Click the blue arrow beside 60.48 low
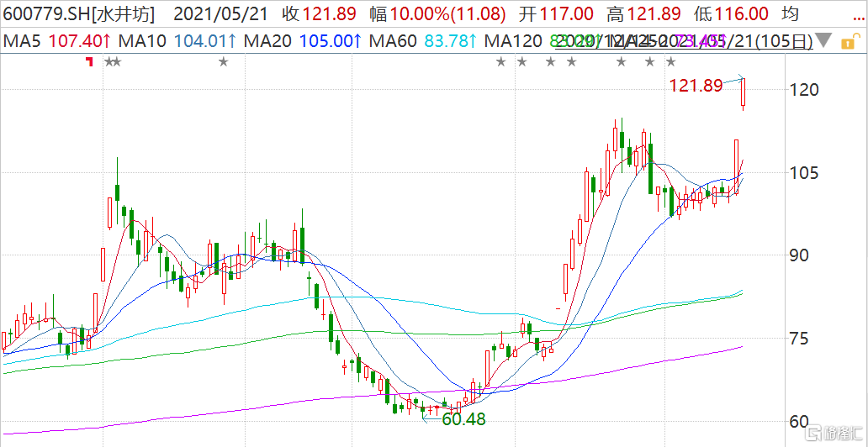The image size is (868, 447). (430, 420)
